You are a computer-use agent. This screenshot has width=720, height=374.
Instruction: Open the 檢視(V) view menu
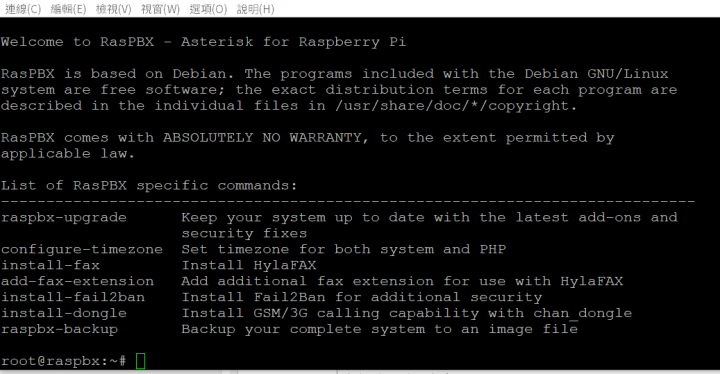(113, 9)
